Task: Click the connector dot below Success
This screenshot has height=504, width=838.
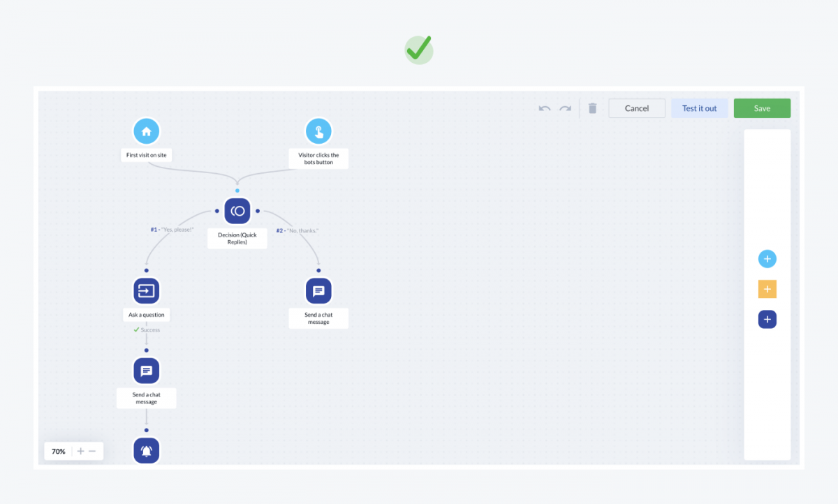Action: click(x=147, y=350)
